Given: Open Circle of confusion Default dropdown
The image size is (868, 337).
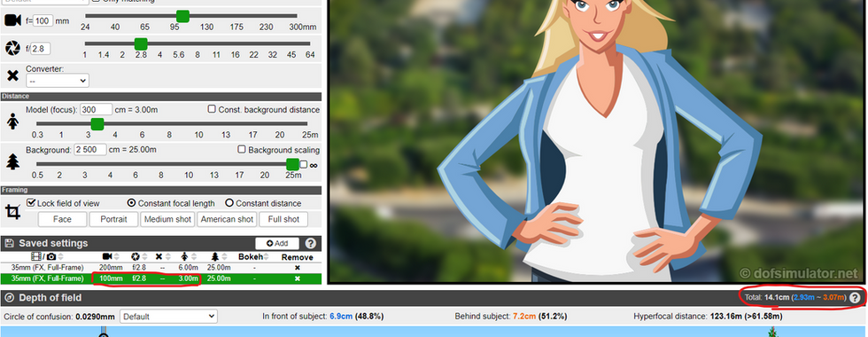Looking at the screenshot, I should coord(168,317).
